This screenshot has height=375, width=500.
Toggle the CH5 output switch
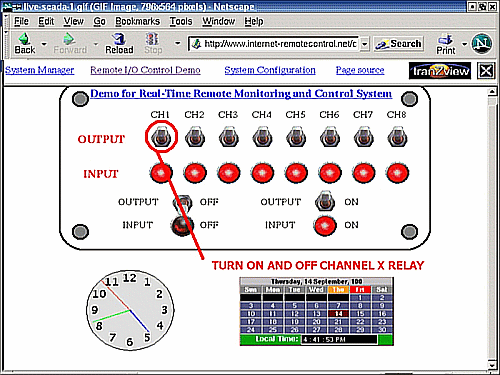tap(296, 137)
